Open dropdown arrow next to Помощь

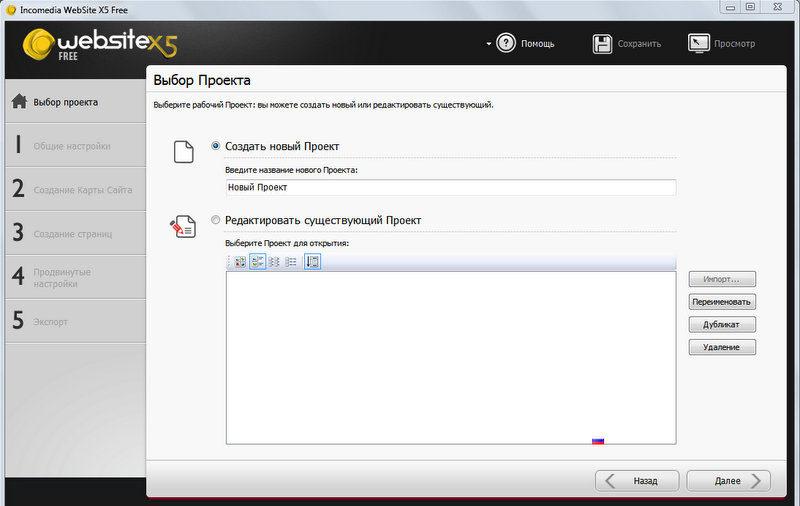[488, 44]
